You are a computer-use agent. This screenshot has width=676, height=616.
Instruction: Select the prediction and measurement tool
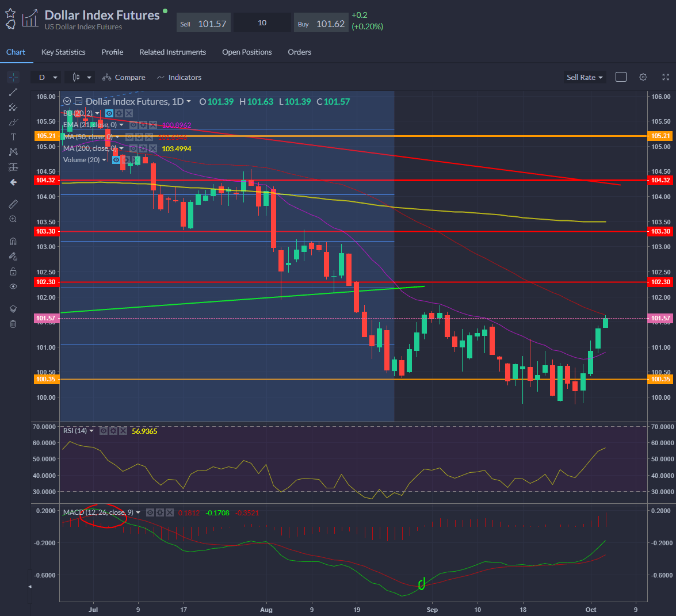point(13,167)
